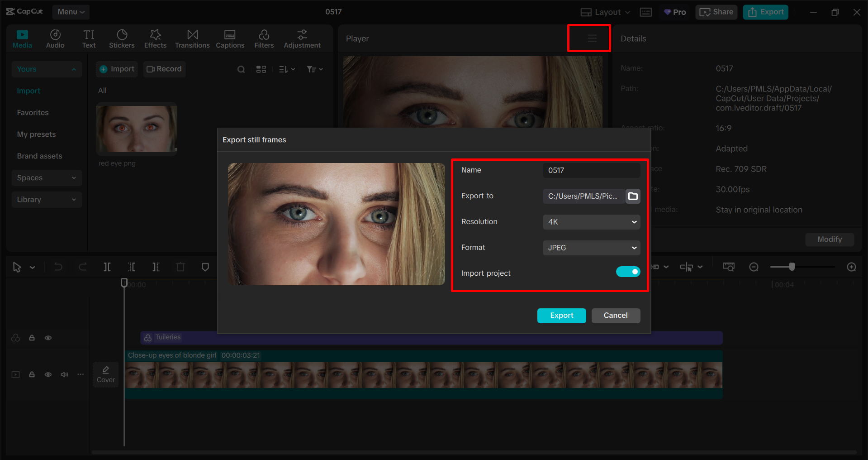
Task: Select the red eye.png thumbnail
Action: click(x=136, y=129)
